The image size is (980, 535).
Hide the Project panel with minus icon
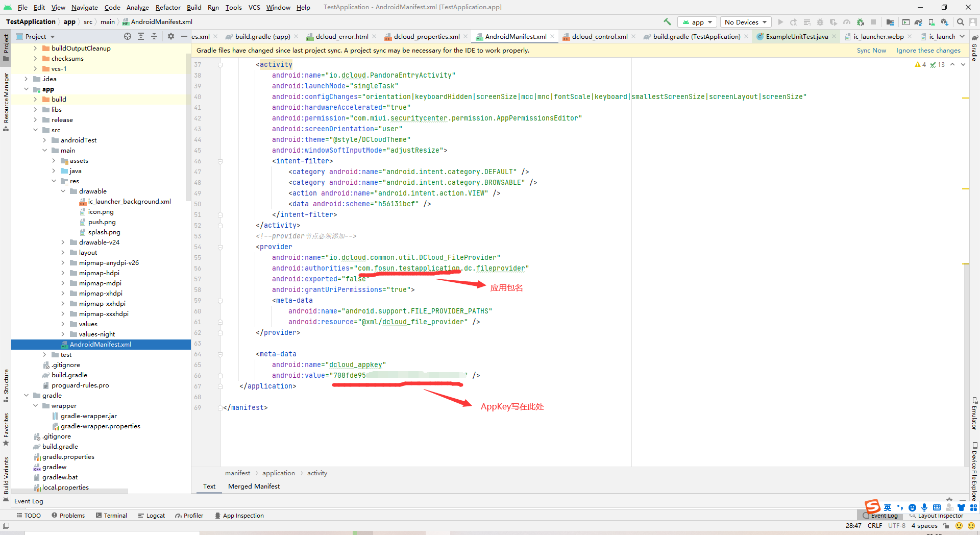[x=184, y=36]
